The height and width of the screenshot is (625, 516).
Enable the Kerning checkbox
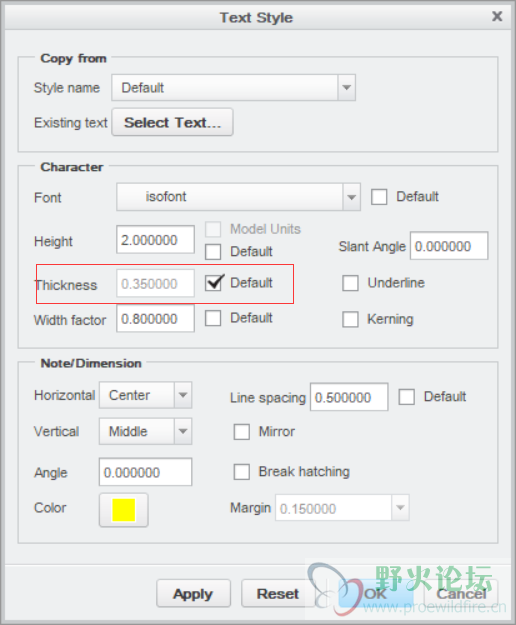click(x=350, y=319)
